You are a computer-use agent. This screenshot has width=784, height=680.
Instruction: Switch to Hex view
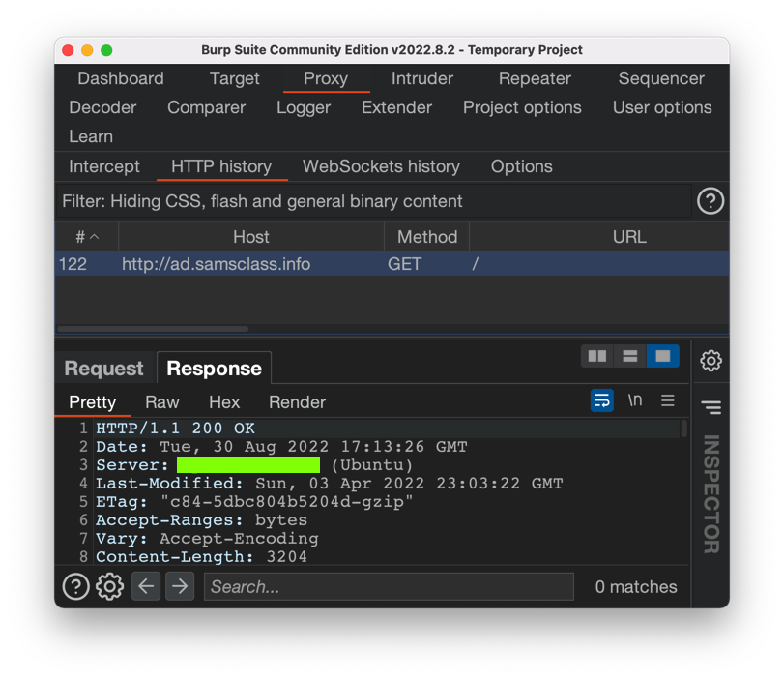pyautogui.click(x=224, y=402)
